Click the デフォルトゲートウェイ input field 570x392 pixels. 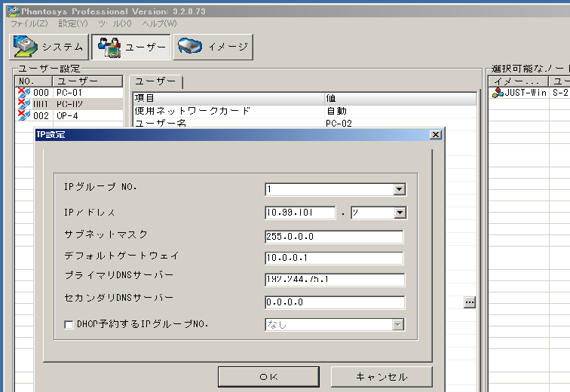point(334,259)
